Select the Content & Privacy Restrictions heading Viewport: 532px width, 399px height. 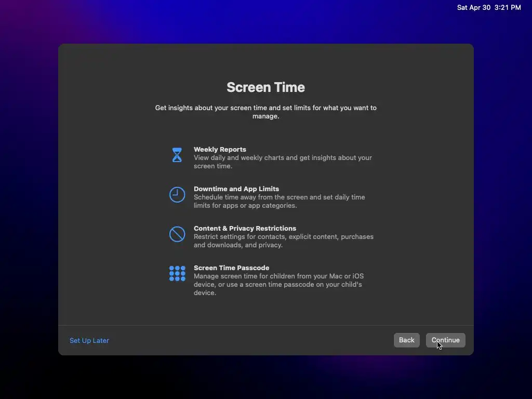point(245,229)
